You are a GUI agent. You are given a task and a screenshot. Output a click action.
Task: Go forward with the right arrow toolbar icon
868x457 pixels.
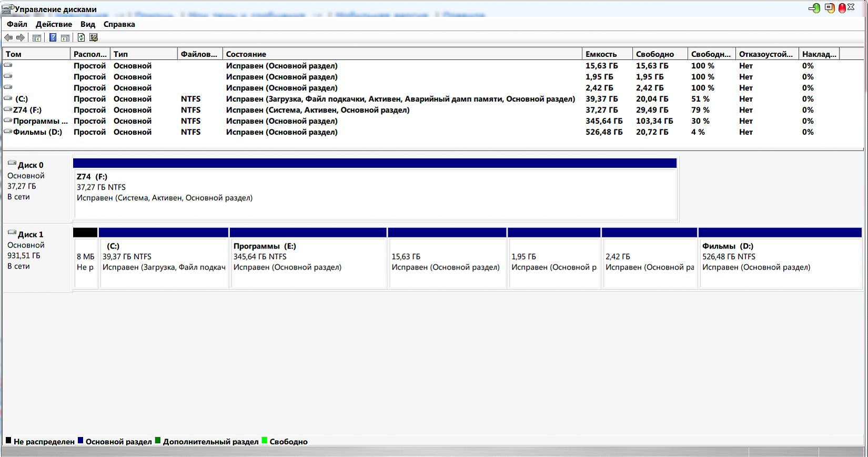pos(21,37)
